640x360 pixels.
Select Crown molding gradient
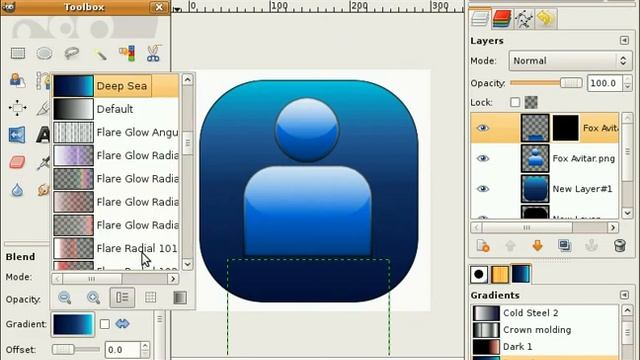[545, 330]
